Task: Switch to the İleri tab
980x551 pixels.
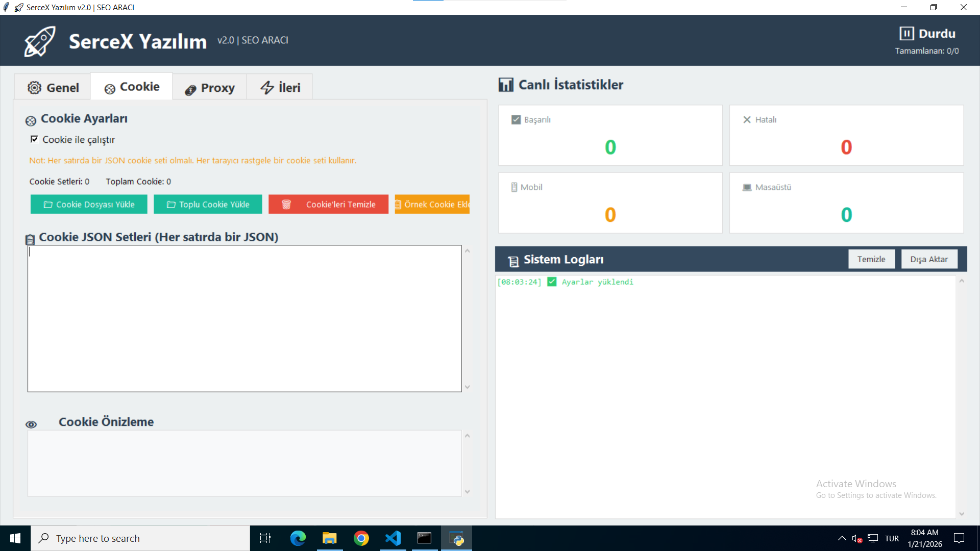Action: pos(279,87)
